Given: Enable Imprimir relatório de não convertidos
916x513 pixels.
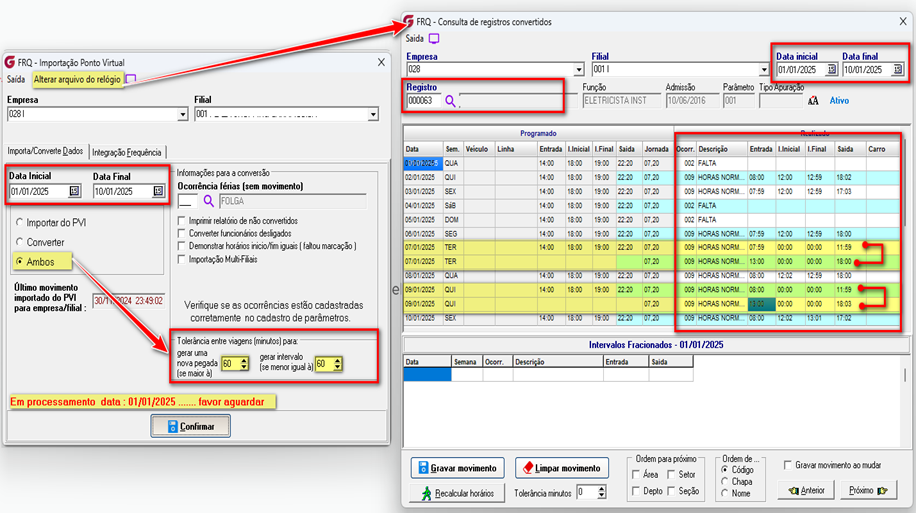Looking at the screenshot, I should tap(182, 221).
